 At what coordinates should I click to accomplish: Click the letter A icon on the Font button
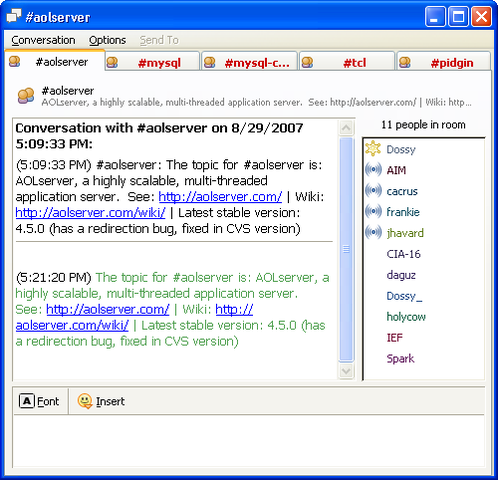coord(27,401)
